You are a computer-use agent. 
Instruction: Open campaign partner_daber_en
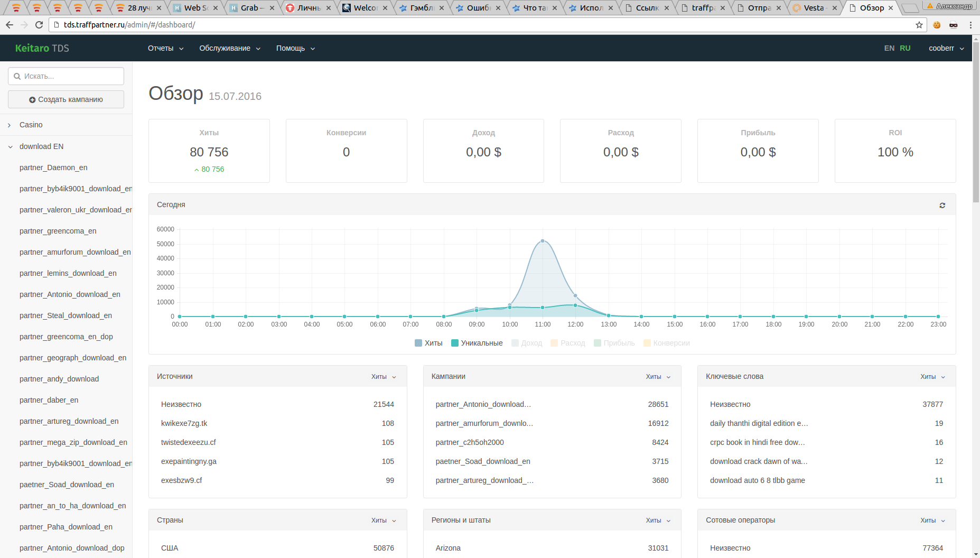[x=49, y=400]
